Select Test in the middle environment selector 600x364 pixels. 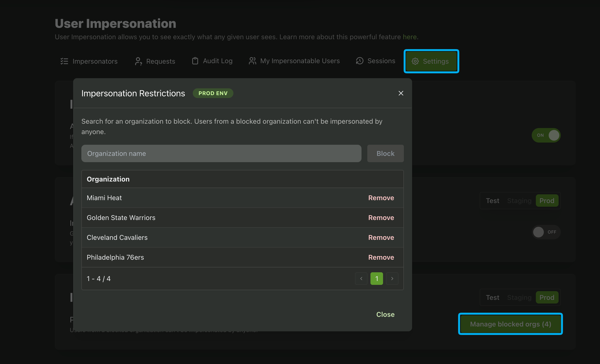pyautogui.click(x=492, y=201)
